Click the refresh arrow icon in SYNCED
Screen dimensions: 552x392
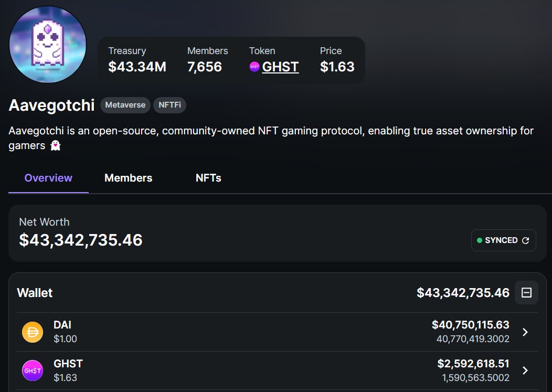tap(526, 240)
